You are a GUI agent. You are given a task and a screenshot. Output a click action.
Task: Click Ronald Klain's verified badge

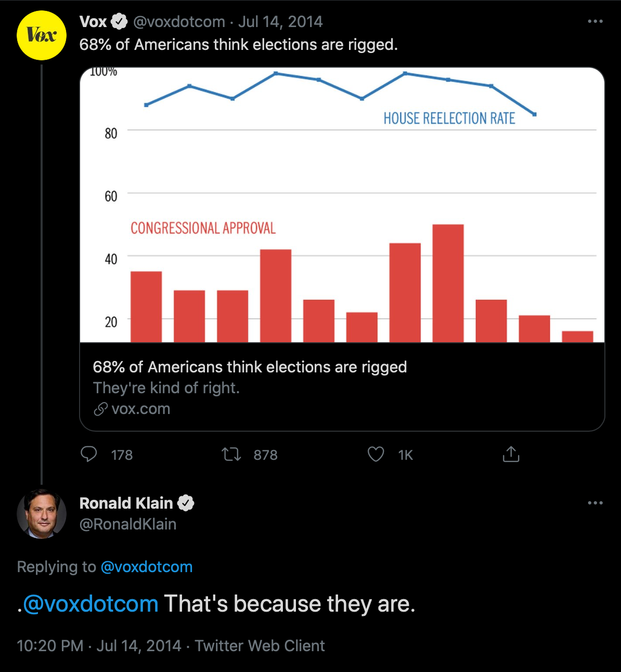coord(186,503)
